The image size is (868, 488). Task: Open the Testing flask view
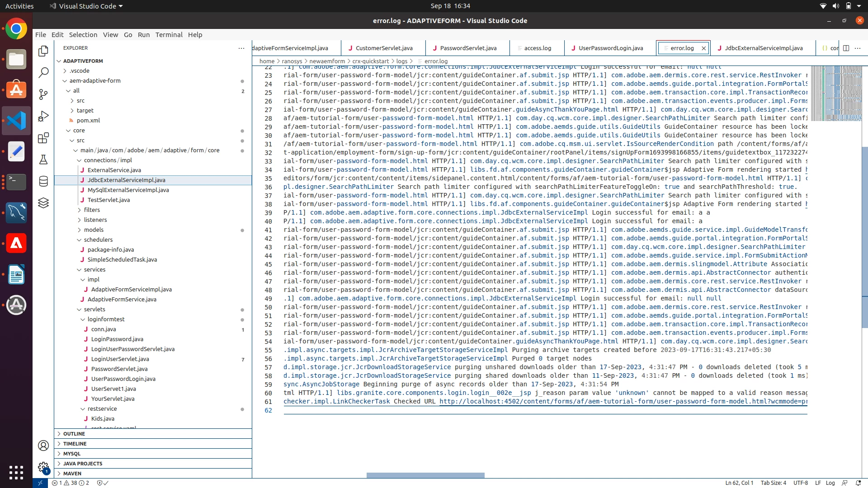coord(43,160)
